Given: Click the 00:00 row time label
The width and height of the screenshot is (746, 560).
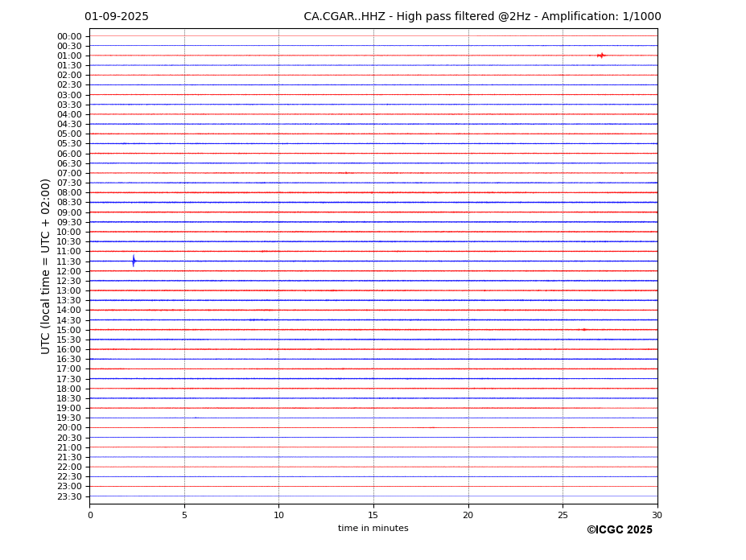Looking at the screenshot, I should (x=69, y=37).
